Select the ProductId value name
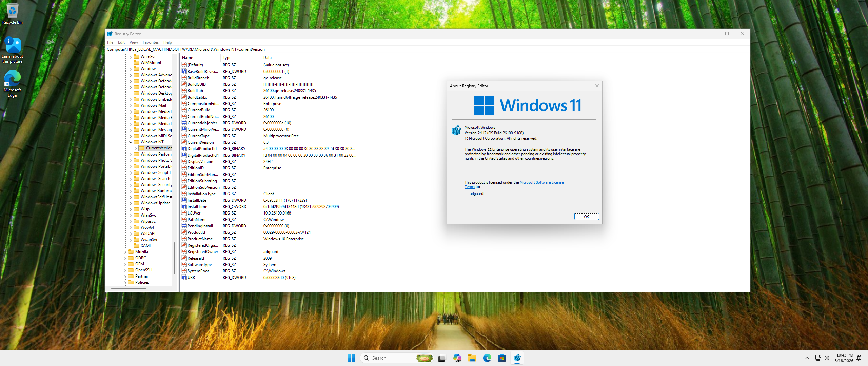Viewport: 868px width, 366px height. [196, 232]
